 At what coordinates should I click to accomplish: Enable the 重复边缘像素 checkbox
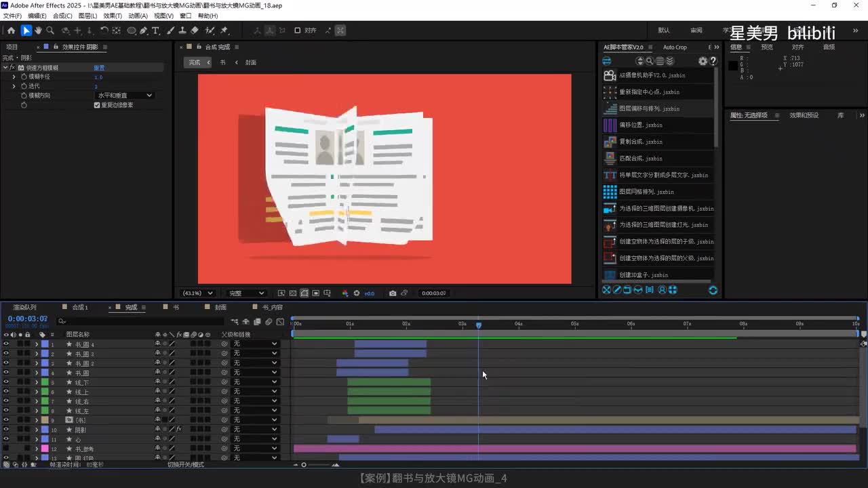point(97,105)
